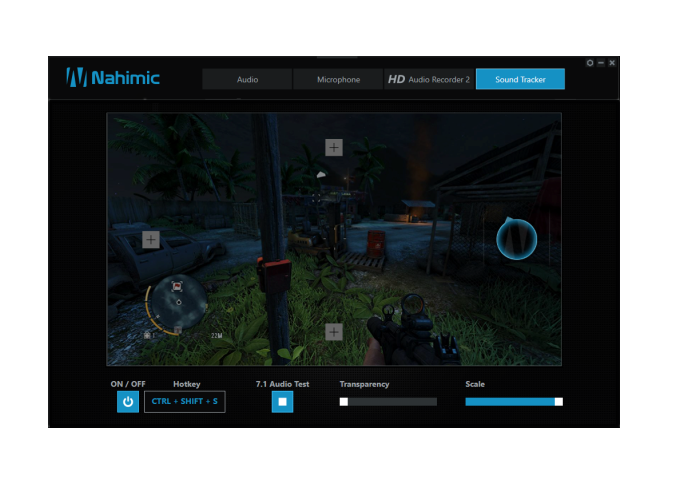Stop the 7.1 Audio Test
685x502 pixels.
click(x=282, y=402)
